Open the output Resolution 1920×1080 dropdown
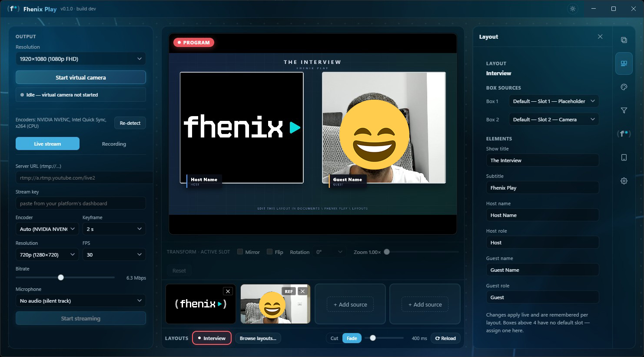 [x=81, y=59]
